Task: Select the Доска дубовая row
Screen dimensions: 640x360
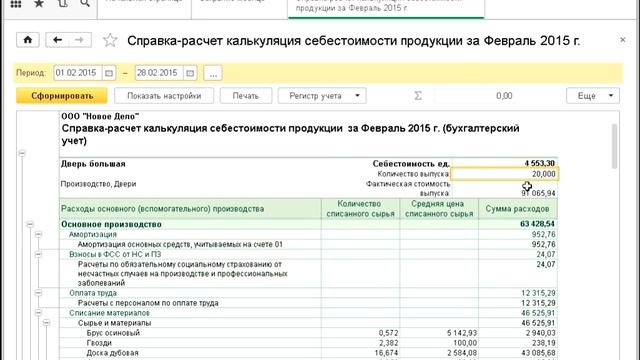Action: (308, 353)
